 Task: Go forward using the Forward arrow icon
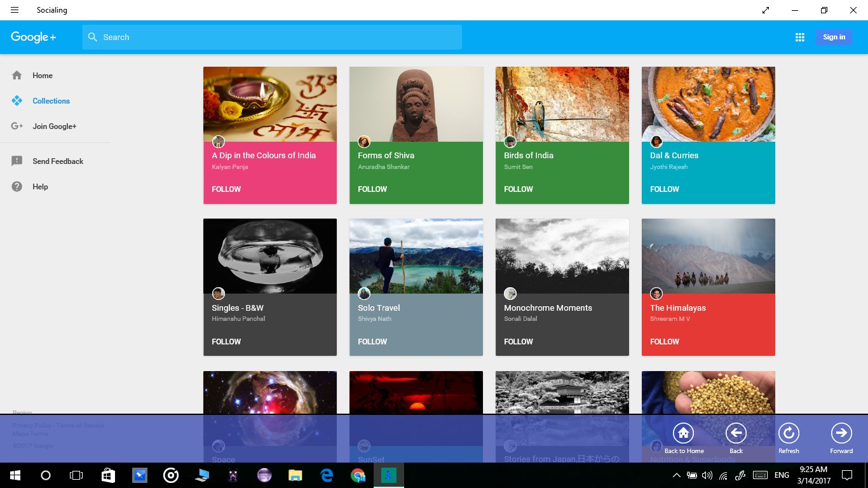coord(841,433)
